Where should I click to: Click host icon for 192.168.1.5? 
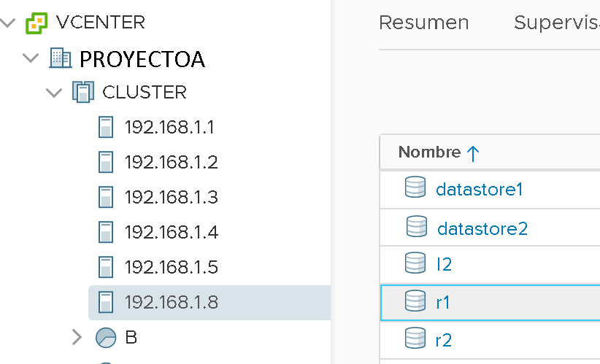pyautogui.click(x=106, y=267)
